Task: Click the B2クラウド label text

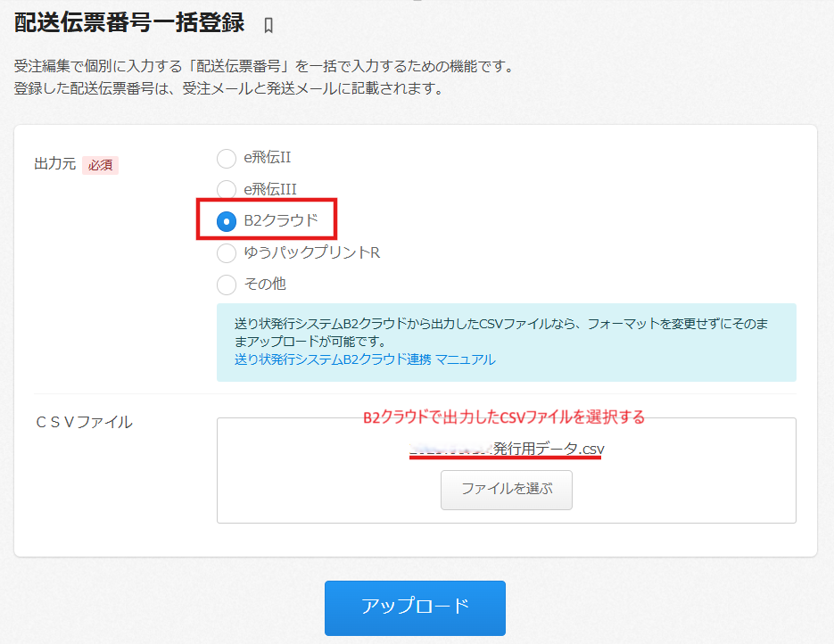Action: tap(280, 220)
